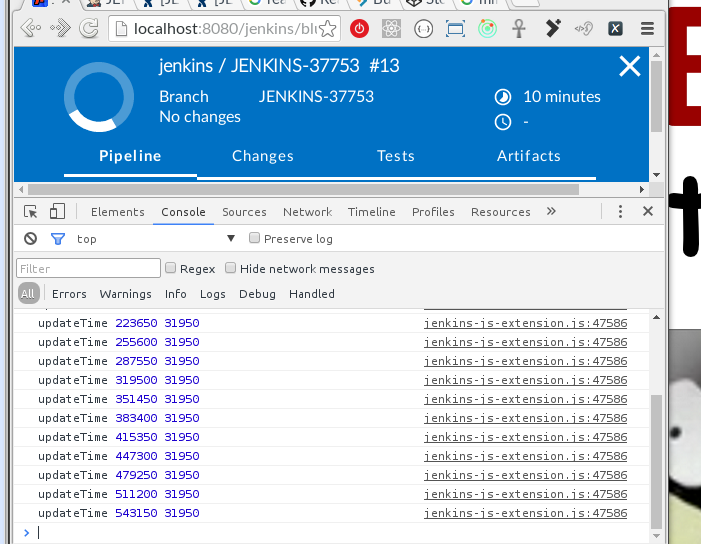Open DevTools three-dot customize menu
701x544 pixels.
620,211
